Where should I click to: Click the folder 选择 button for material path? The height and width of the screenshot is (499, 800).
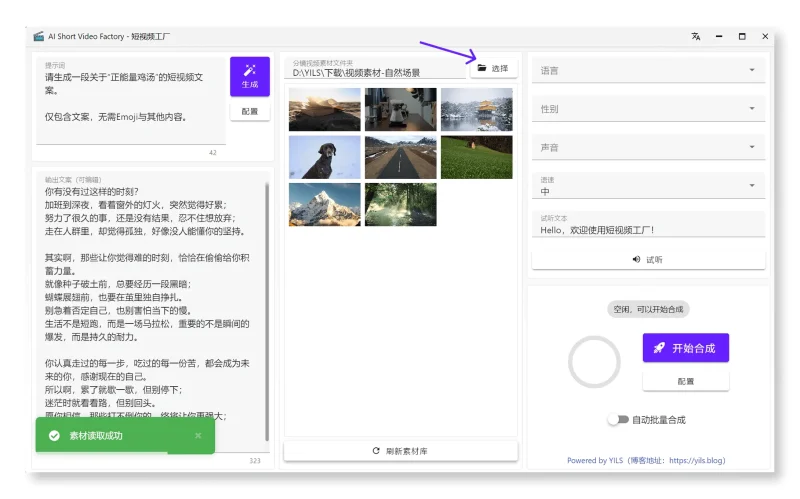point(493,68)
